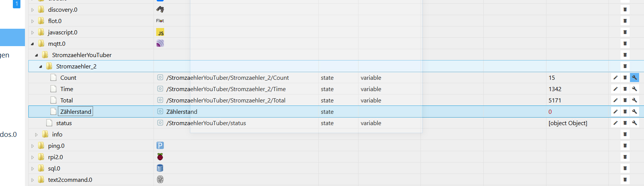Image resolution: width=644 pixels, height=186 pixels.
Task: Expand the info folder
Action: 36,135
